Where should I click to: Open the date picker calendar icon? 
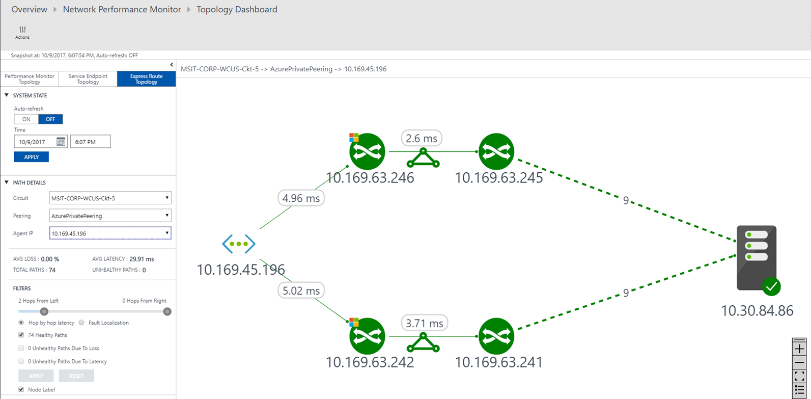coord(61,142)
